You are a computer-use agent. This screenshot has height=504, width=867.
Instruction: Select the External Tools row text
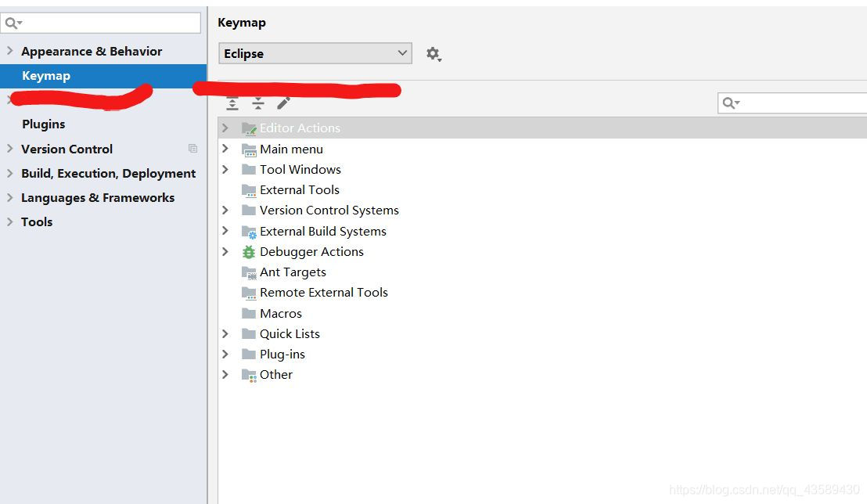click(x=299, y=189)
